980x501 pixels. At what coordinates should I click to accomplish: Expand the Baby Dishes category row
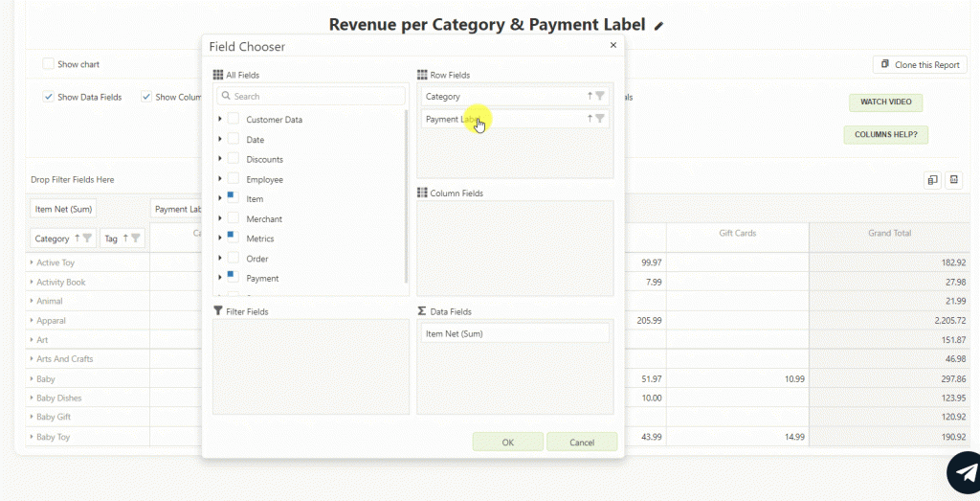point(32,398)
